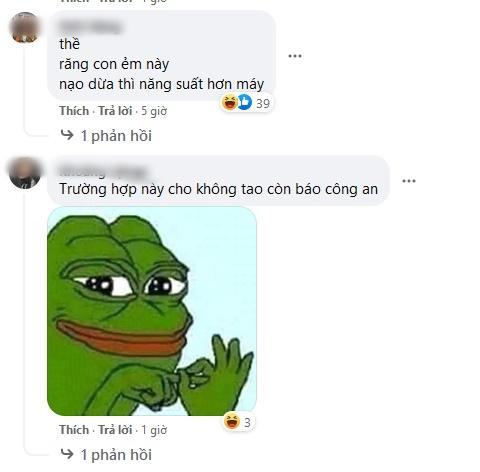The width and height of the screenshot is (480, 472).
Task: Open options menu for the 'nạo dừa' comment
Action: [295, 56]
